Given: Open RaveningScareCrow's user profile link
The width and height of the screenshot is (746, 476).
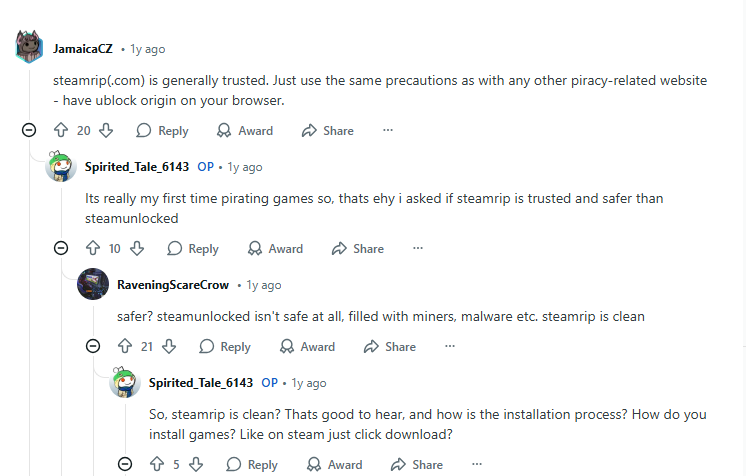Looking at the screenshot, I should point(173,285).
